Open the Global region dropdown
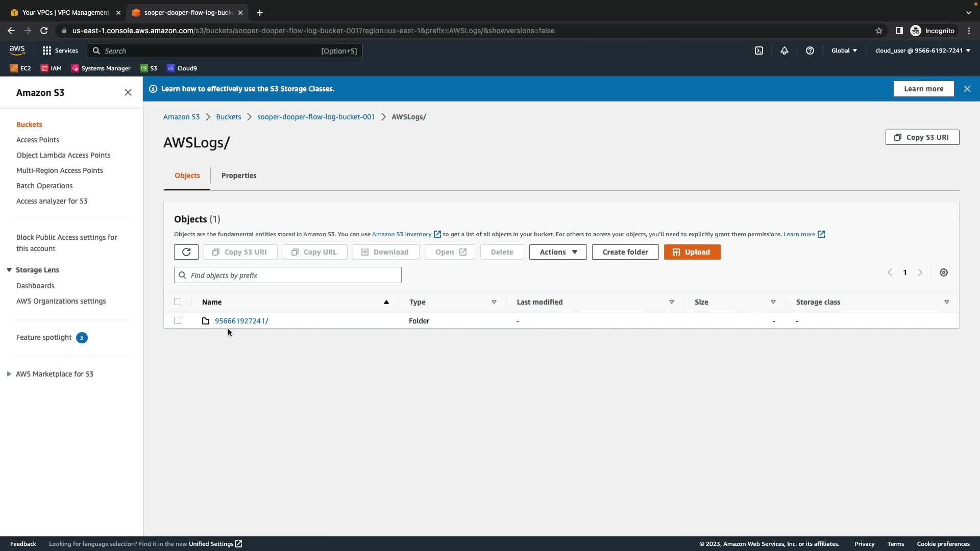Screen dimensions: 980x551 pyautogui.click(x=844, y=51)
